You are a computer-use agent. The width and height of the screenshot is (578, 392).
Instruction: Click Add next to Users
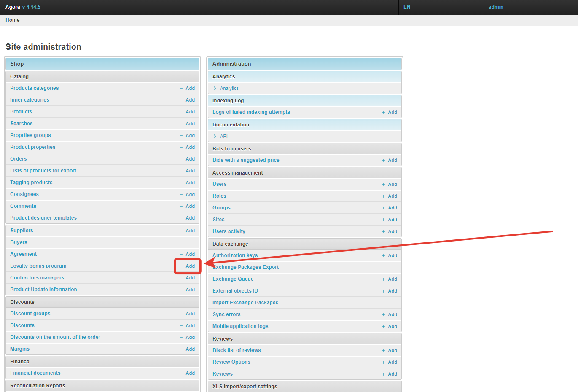390,184
